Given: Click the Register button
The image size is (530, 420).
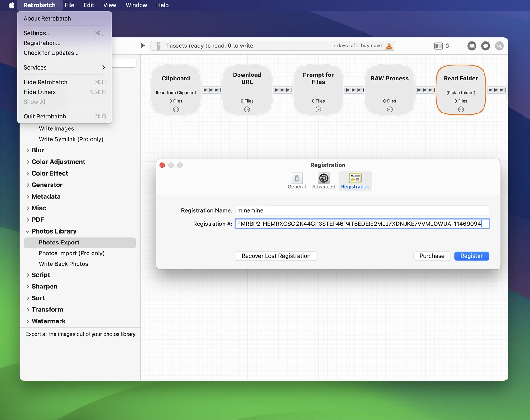Looking at the screenshot, I should coord(471,256).
